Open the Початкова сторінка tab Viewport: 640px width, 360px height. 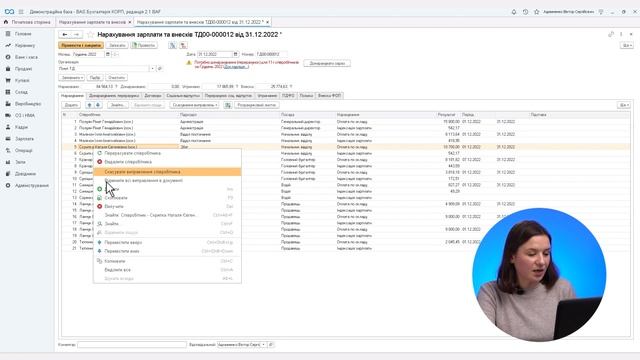click(27, 22)
